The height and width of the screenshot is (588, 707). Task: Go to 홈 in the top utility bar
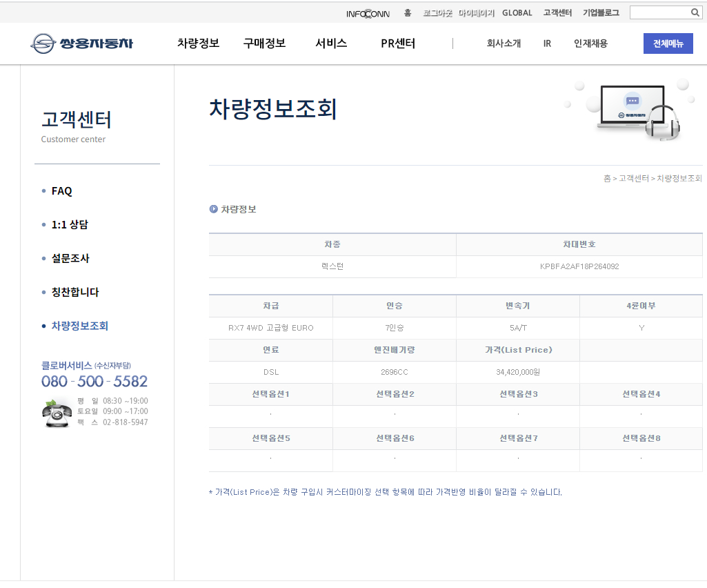[x=408, y=13]
